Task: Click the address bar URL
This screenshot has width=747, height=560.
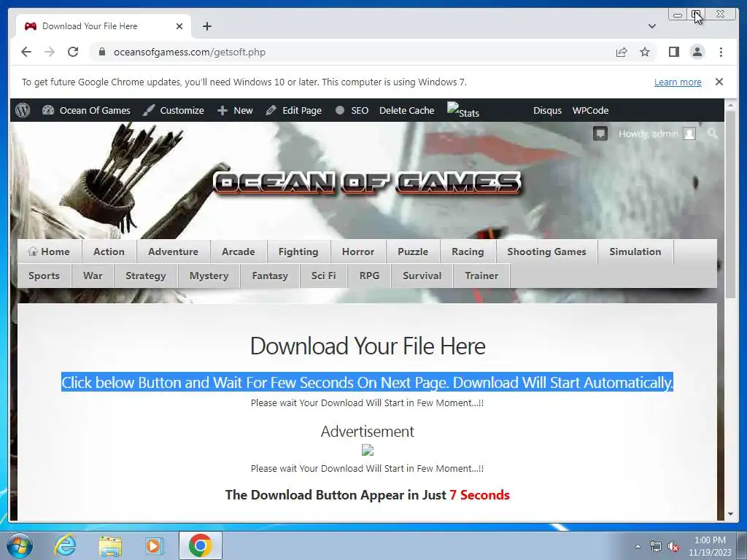Action: pyautogui.click(x=189, y=52)
